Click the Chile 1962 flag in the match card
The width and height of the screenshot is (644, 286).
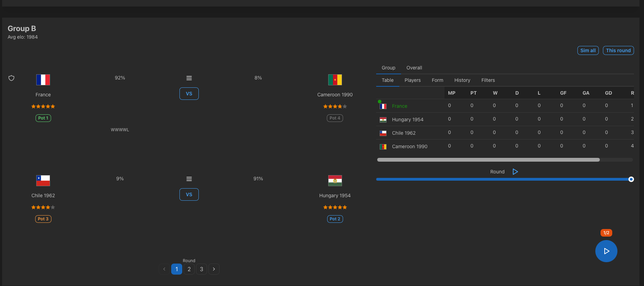click(43, 181)
